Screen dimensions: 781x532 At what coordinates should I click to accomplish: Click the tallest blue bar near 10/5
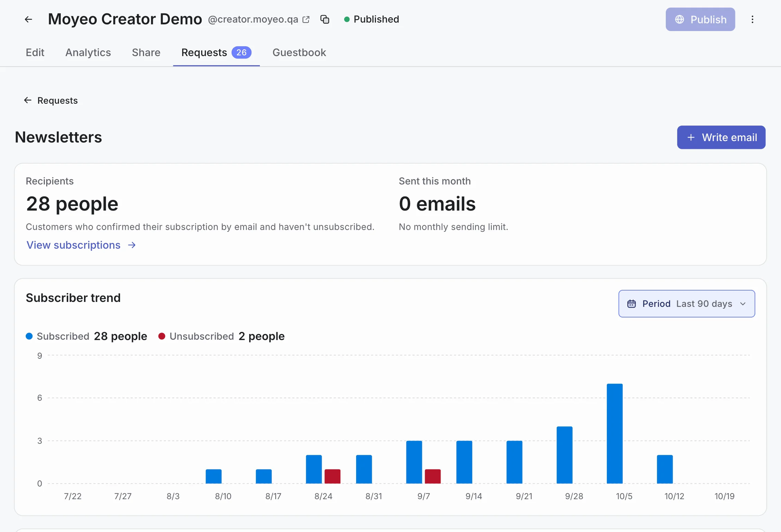[615, 434]
